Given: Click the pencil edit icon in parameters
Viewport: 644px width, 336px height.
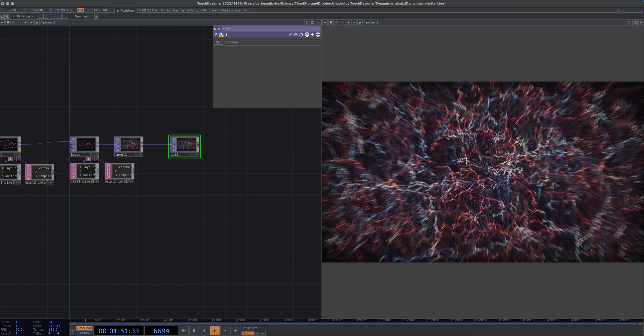Looking at the screenshot, I should tap(290, 35).
